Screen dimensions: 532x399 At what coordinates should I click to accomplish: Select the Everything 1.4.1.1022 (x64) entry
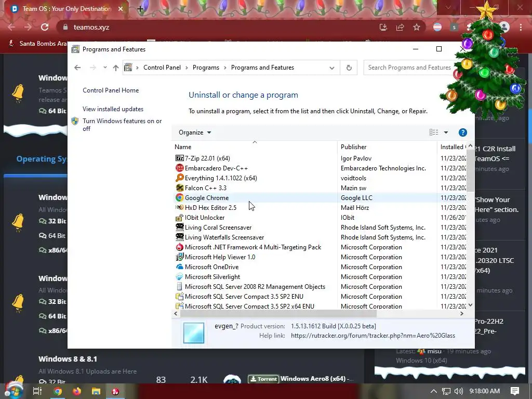(x=221, y=178)
